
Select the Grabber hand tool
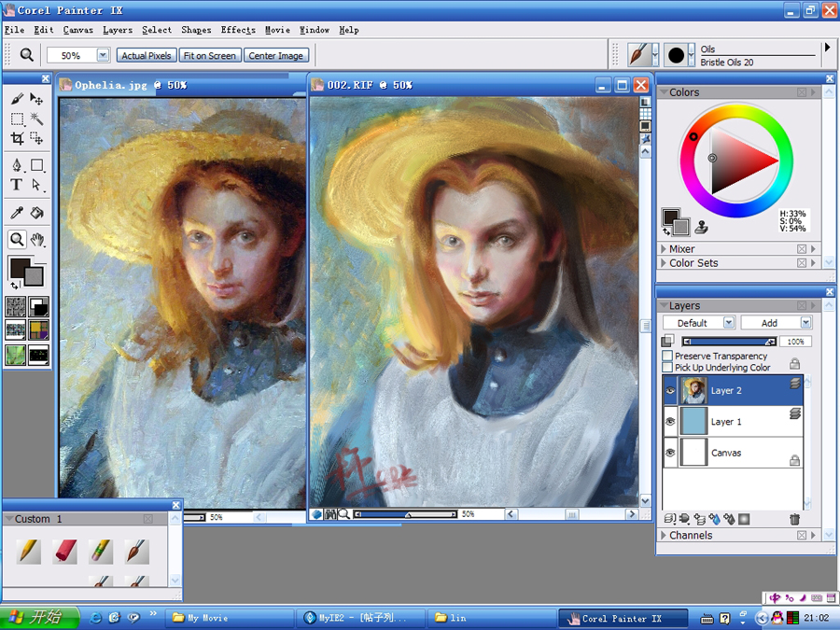[x=36, y=240]
